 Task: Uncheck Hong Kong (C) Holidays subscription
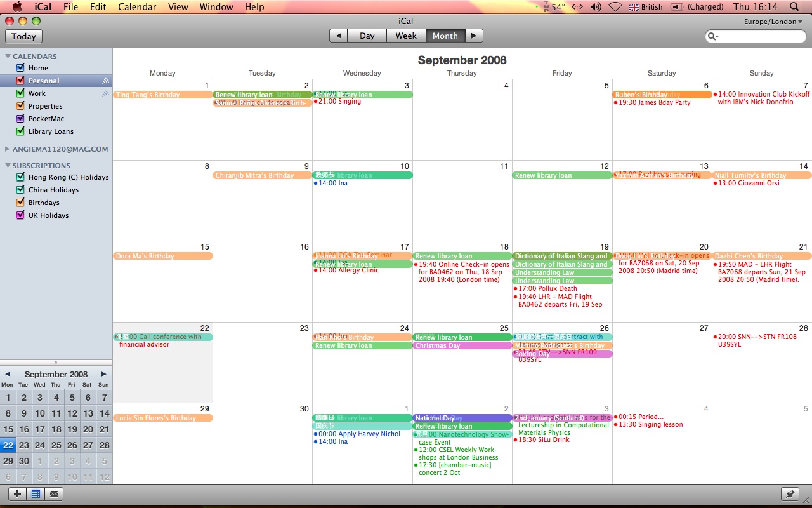20,177
